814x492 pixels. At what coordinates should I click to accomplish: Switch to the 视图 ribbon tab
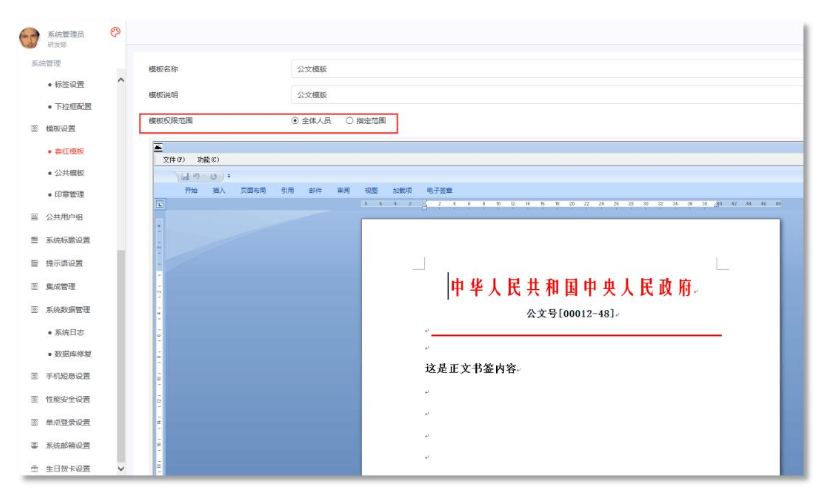(x=371, y=190)
